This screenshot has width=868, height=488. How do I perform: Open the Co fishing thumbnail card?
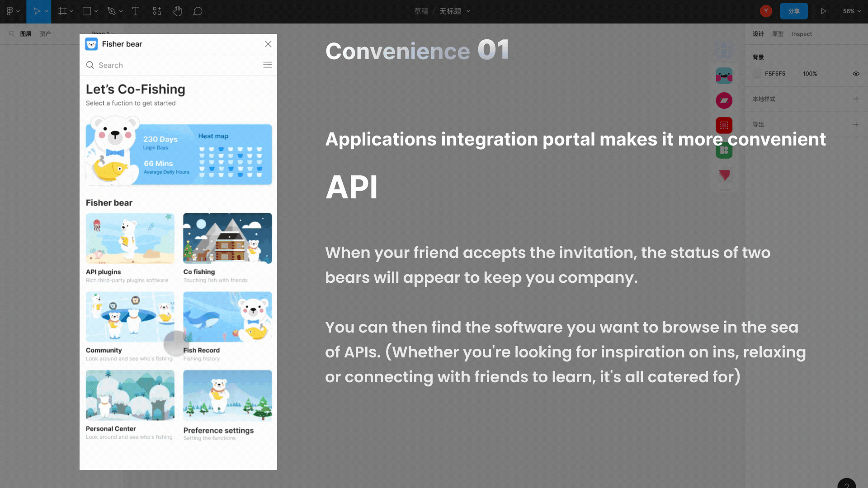pos(227,238)
